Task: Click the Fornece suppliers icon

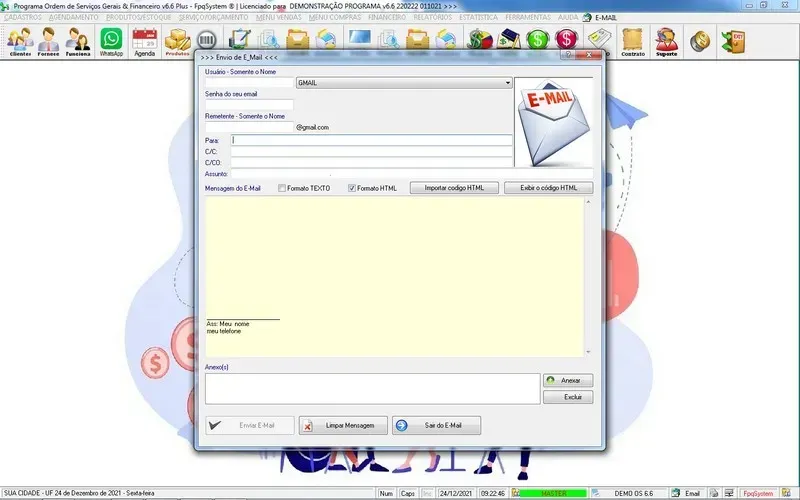Action: [49, 41]
